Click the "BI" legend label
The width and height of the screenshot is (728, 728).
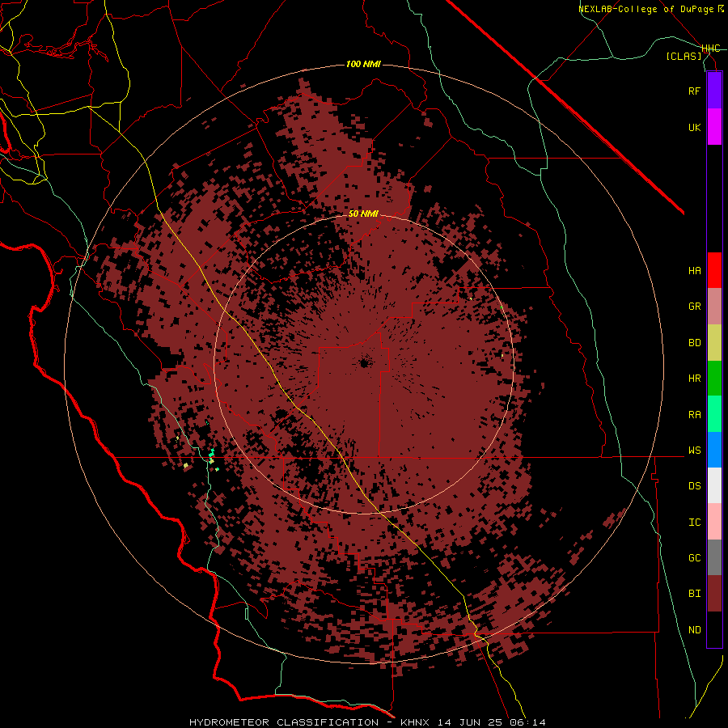(x=694, y=594)
